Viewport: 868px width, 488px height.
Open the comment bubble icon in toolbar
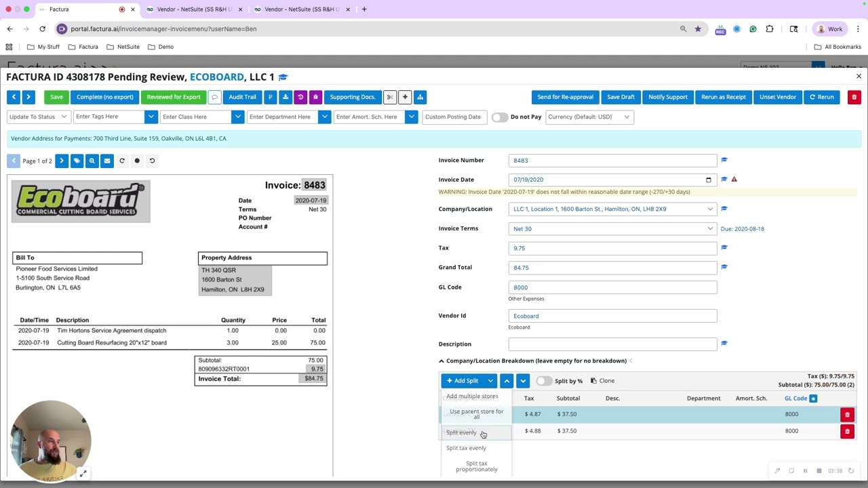pyautogui.click(x=214, y=97)
